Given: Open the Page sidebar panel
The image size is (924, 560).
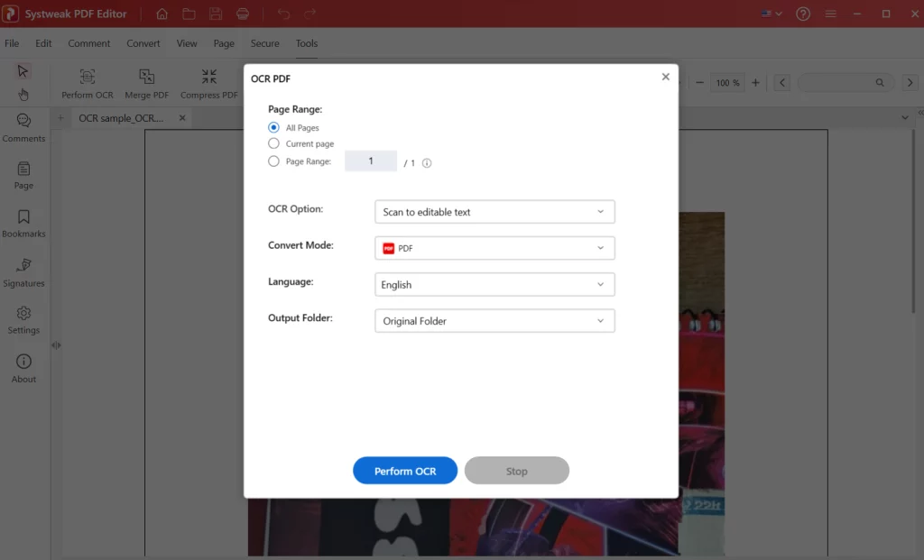Looking at the screenshot, I should [x=23, y=176].
